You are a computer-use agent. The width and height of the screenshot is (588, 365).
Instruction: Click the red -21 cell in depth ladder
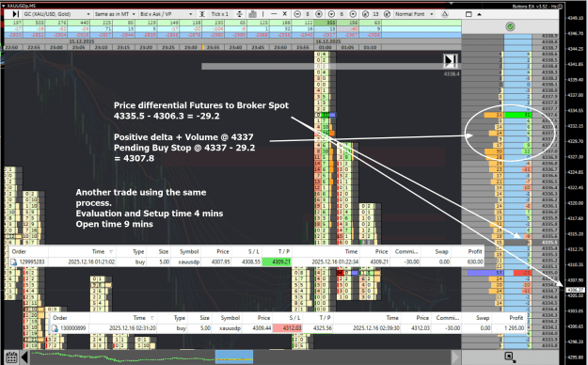click(522, 273)
